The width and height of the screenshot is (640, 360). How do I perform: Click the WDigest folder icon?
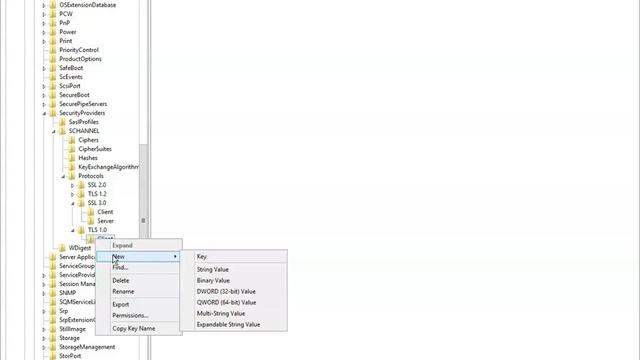click(x=62, y=248)
